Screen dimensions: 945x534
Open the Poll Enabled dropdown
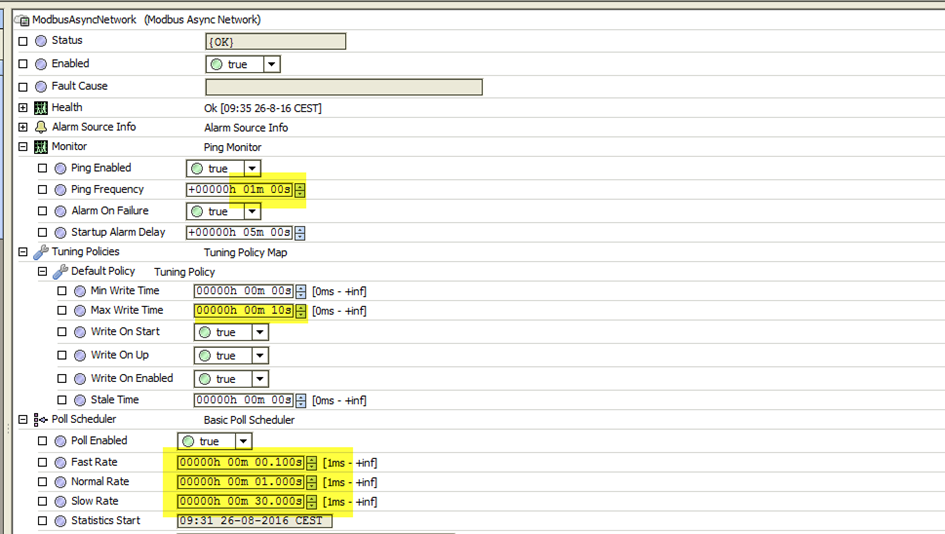pos(243,441)
